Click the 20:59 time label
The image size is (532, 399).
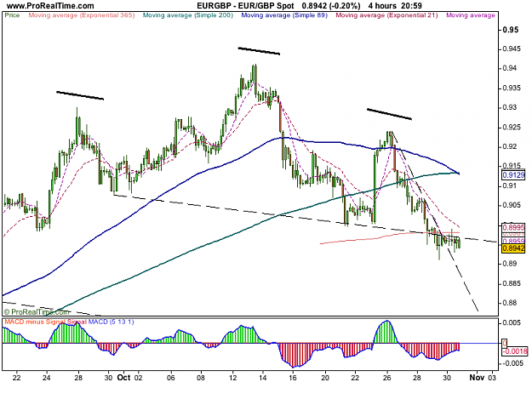[411, 6]
